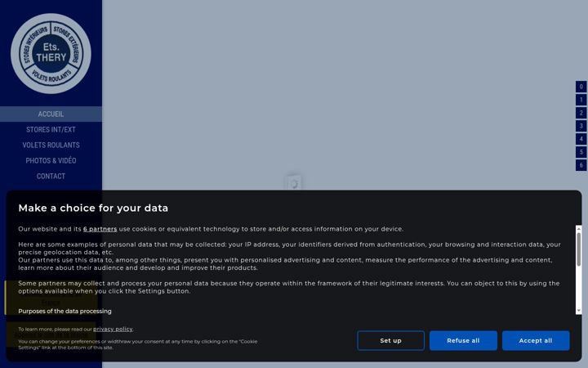Refuse all cookies

point(463,340)
